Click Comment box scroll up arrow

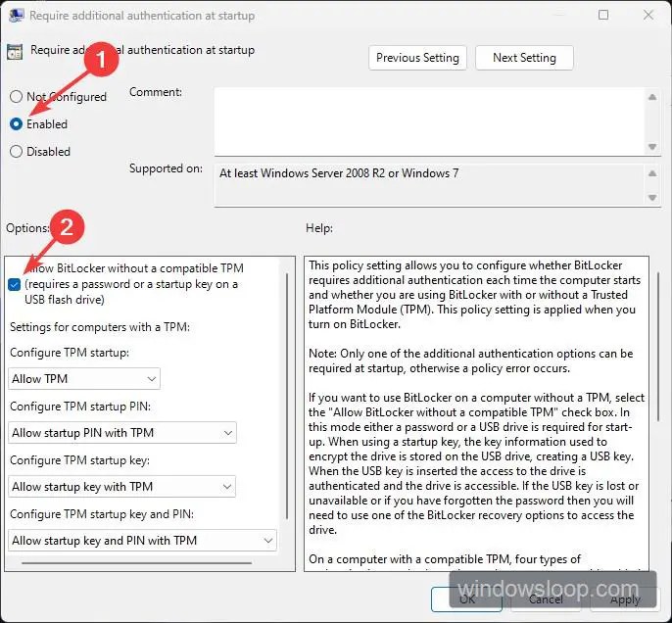[652, 97]
